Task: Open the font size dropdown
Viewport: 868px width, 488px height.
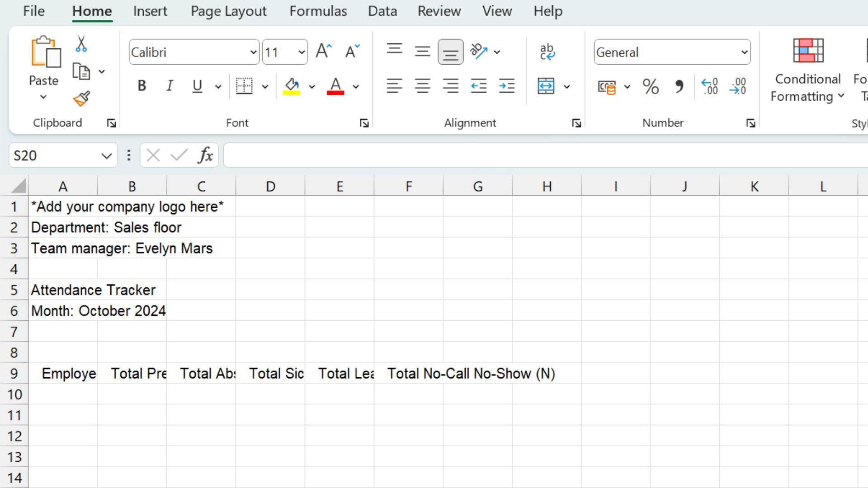Action: [300, 52]
